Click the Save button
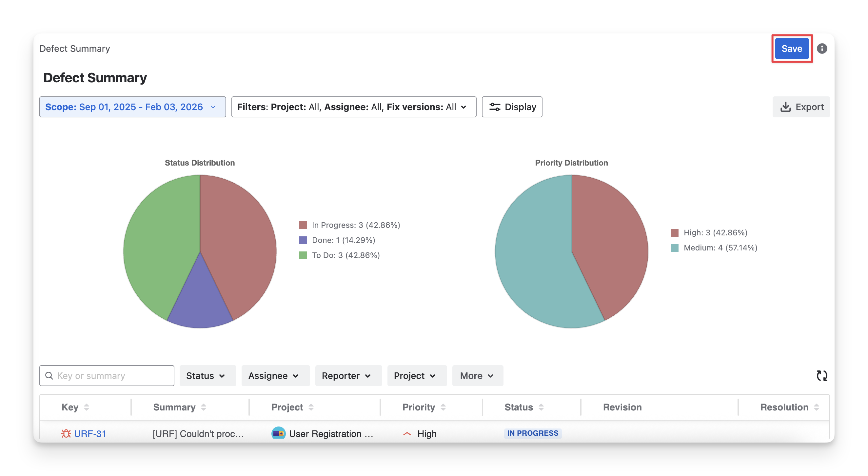The image size is (868, 476). point(792,49)
